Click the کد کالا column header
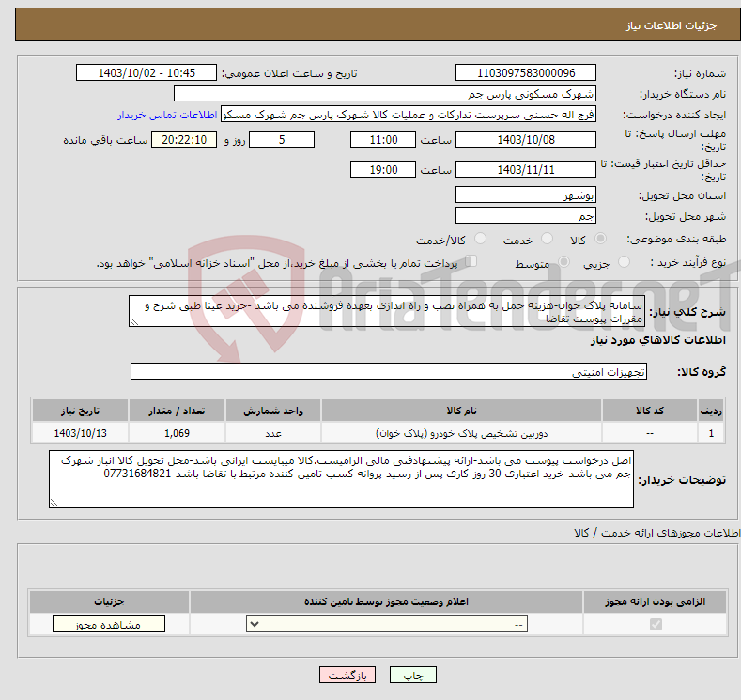 (650, 411)
